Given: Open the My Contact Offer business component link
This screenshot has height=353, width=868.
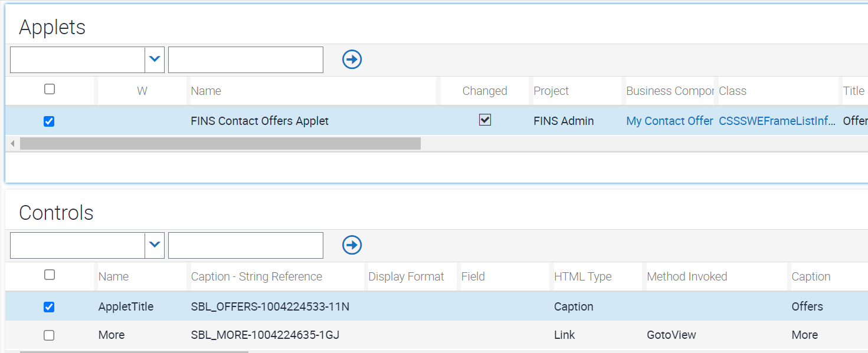Looking at the screenshot, I should (669, 121).
